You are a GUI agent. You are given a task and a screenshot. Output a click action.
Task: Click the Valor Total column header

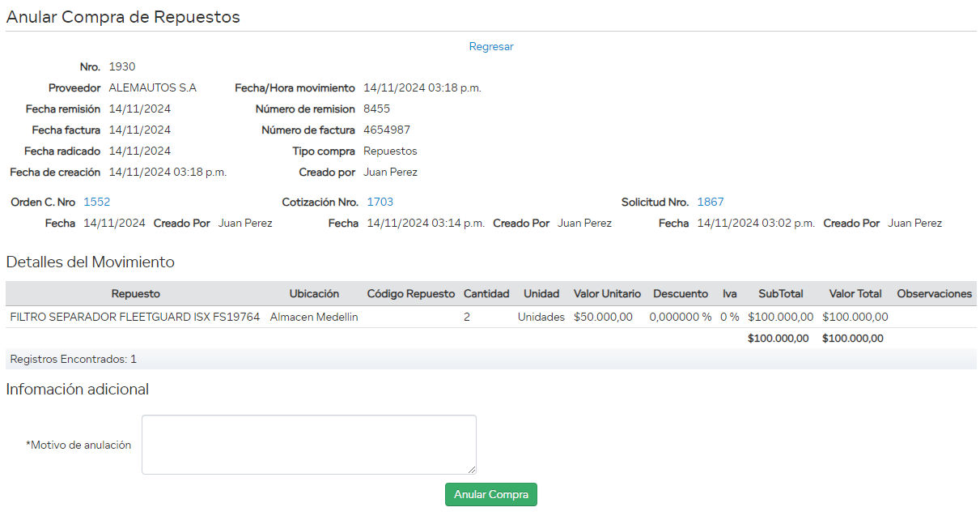tap(856, 293)
